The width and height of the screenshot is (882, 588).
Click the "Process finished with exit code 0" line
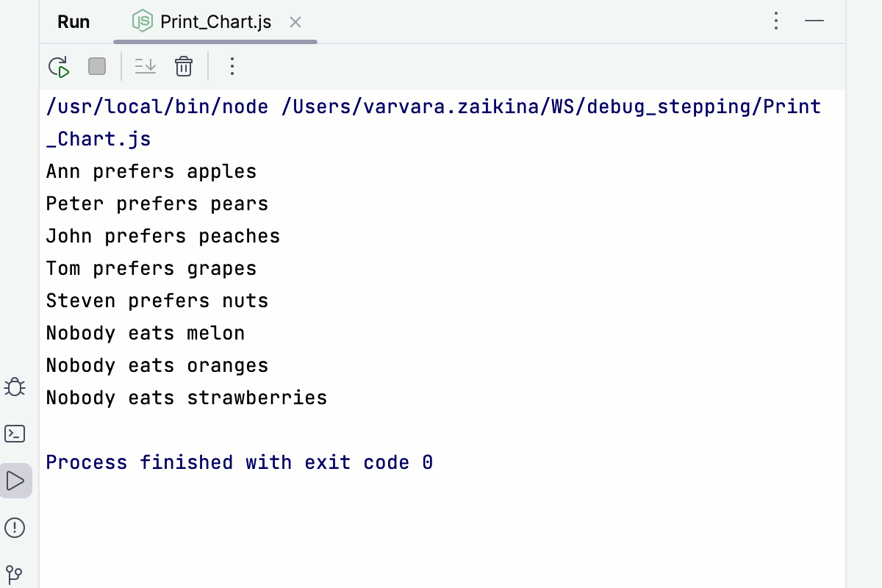(239, 462)
